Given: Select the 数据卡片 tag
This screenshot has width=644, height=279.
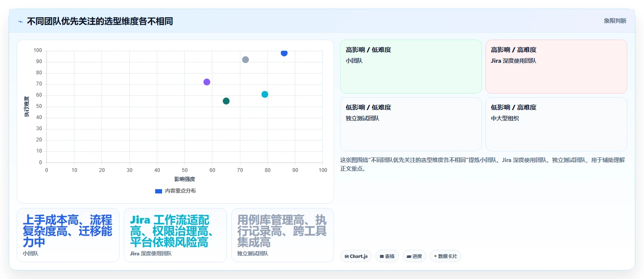Looking at the screenshot, I should [445, 256].
